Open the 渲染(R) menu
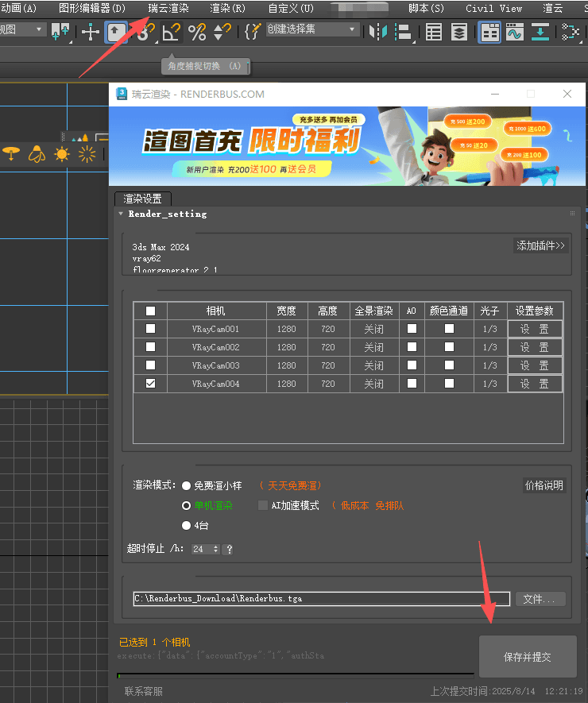 point(227,8)
